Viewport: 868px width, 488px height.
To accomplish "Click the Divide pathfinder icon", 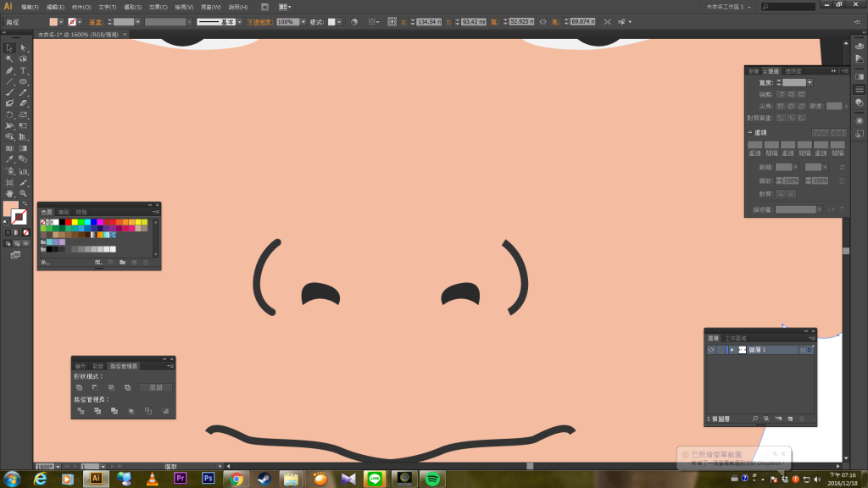I will pos(81,411).
